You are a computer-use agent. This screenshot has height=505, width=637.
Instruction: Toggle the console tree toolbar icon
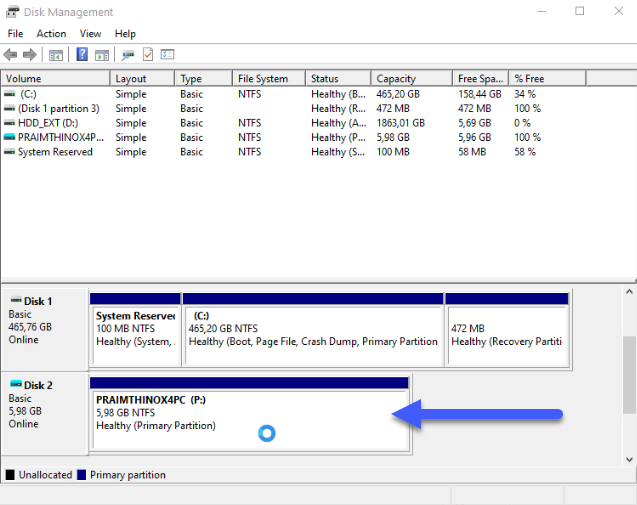click(56, 55)
